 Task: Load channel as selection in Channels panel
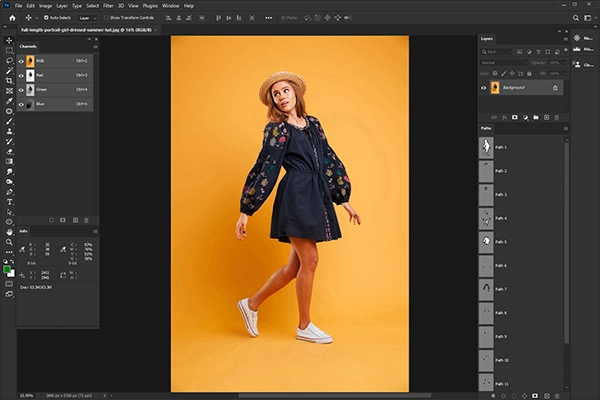51,220
